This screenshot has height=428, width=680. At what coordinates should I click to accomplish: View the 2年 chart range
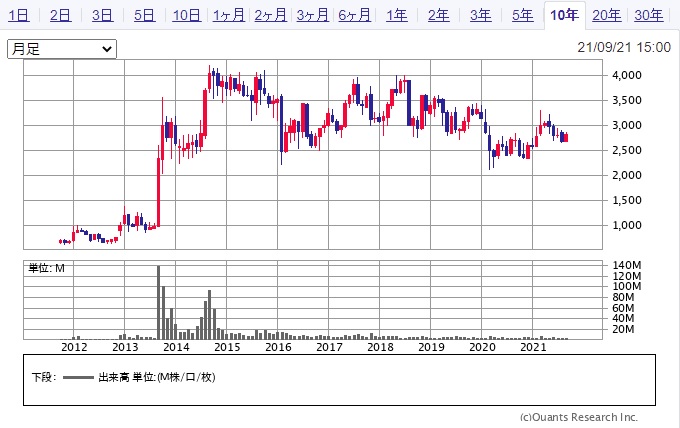438,16
